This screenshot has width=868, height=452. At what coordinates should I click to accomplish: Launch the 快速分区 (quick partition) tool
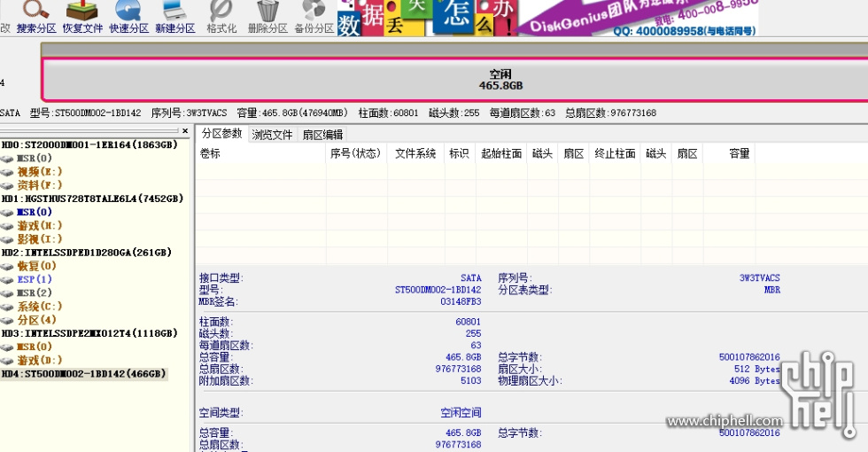[128, 18]
